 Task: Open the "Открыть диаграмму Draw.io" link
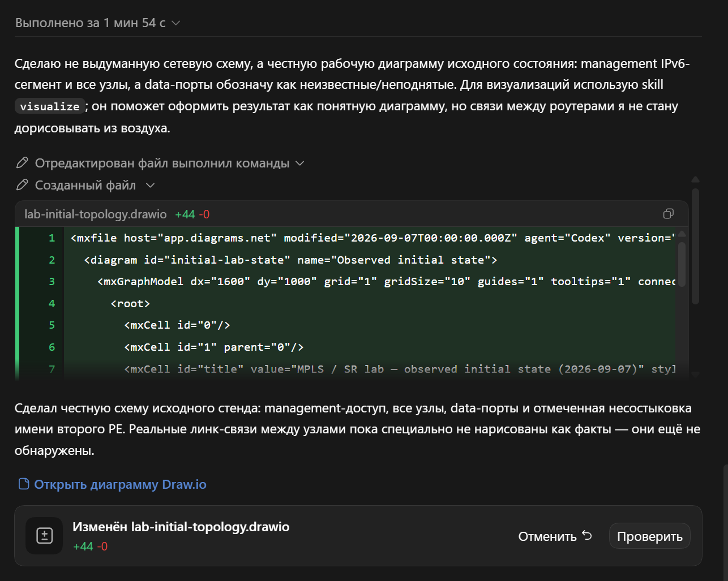pos(120,484)
